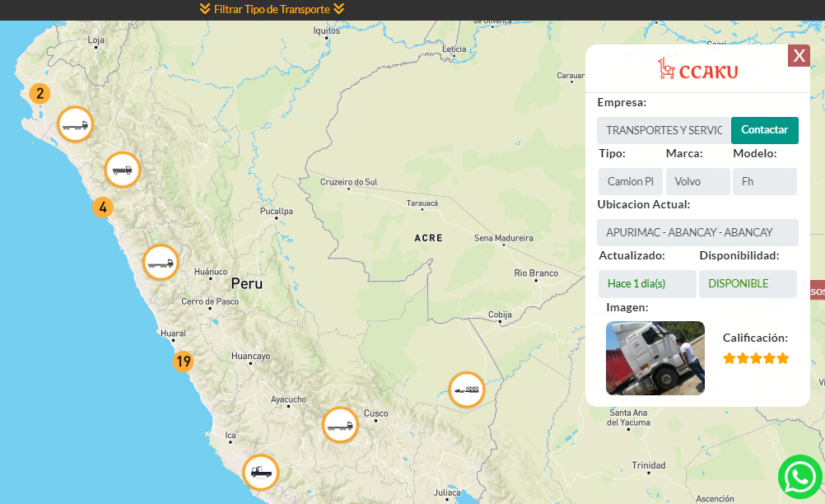Open the WhatsApp chat icon

[799, 477]
